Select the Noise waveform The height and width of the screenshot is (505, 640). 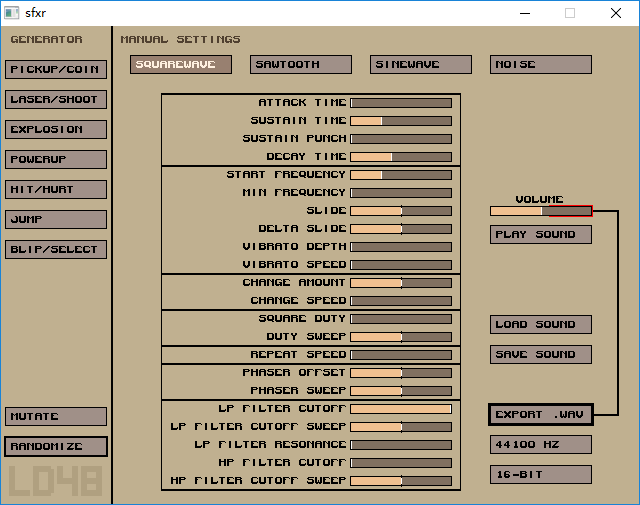click(x=541, y=65)
